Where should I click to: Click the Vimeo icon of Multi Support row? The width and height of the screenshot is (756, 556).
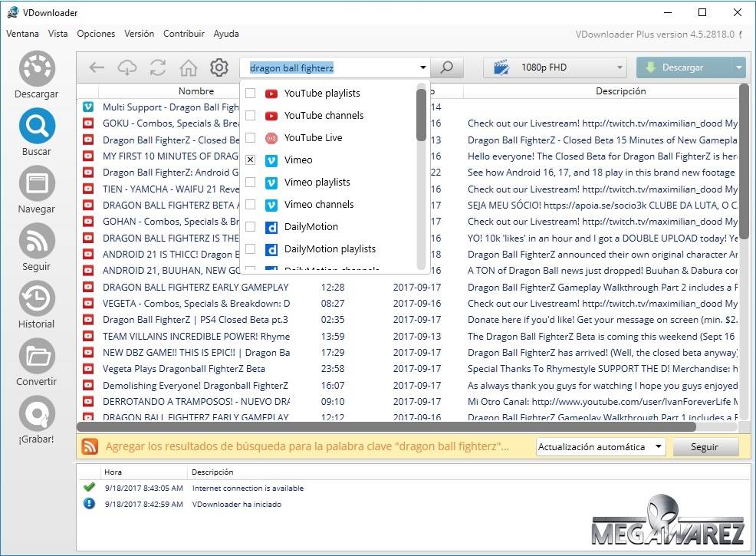[88, 107]
